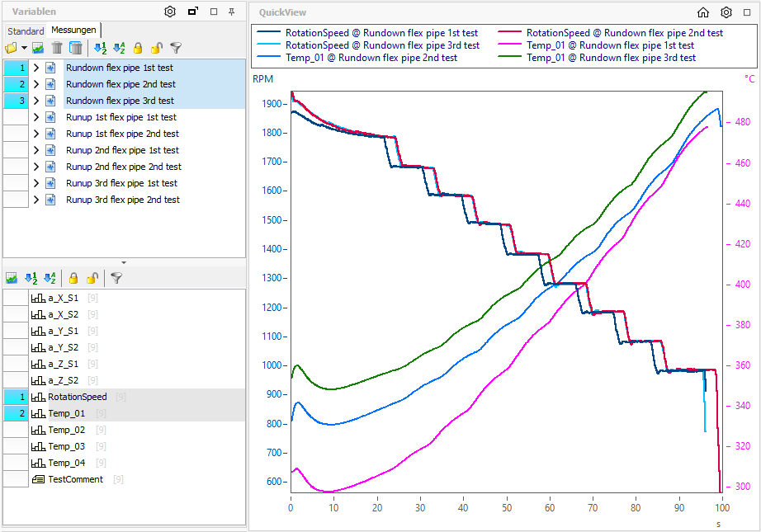Select the TestComment channel

tap(75, 479)
